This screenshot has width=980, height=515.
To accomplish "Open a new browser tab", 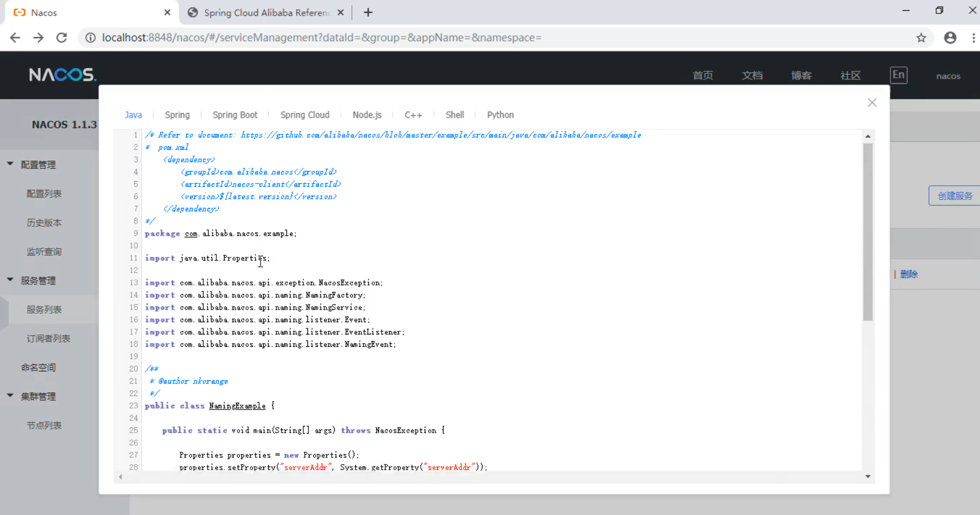I will click(x=368, y=12).
